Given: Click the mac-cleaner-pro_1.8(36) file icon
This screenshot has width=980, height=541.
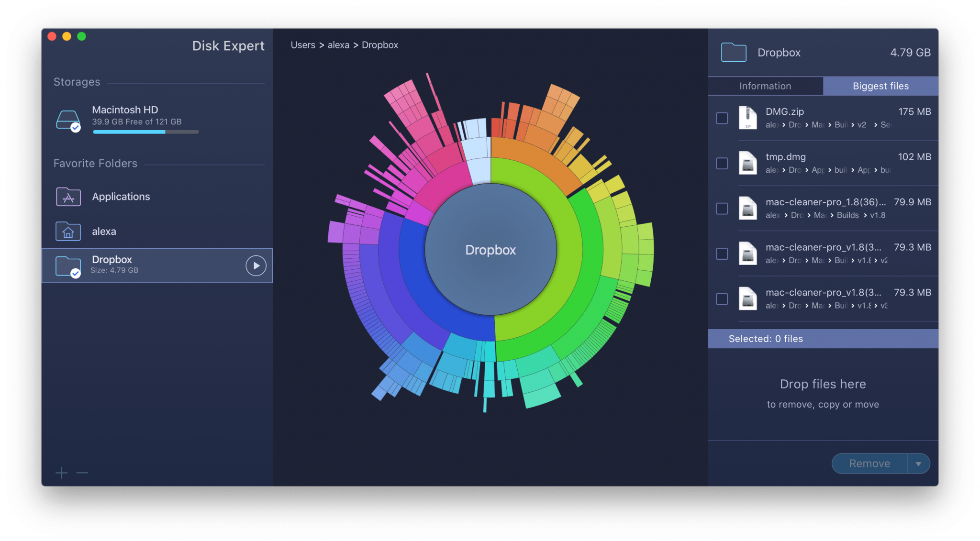Looking at the screenshot, I should [747, 207].
